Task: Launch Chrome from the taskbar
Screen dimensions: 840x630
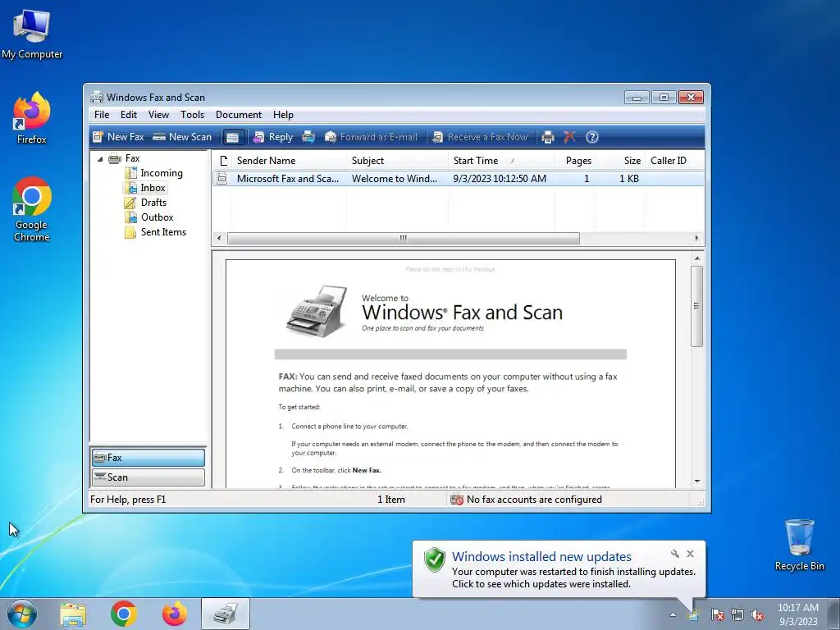Action: 124,614
